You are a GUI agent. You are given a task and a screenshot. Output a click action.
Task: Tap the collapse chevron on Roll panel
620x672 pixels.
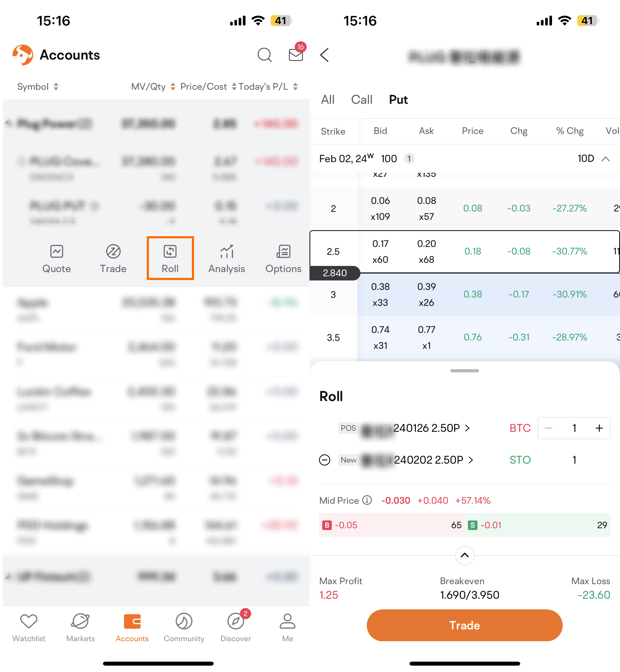pos(464,555)
